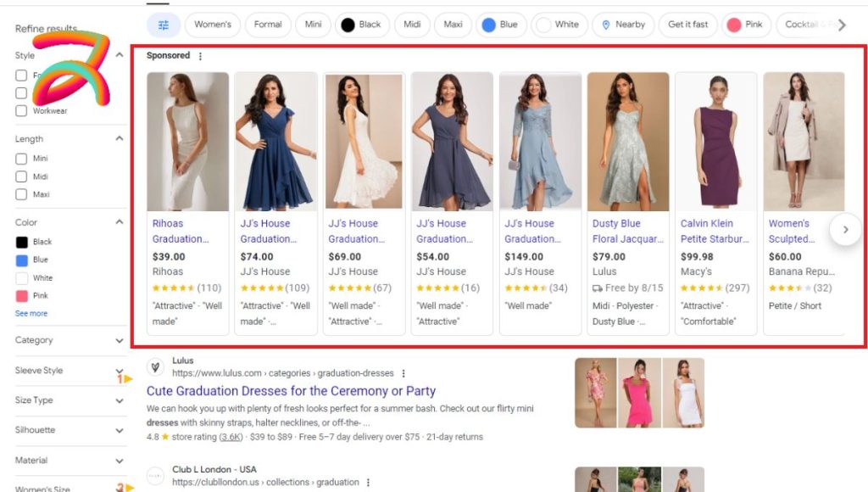
Task: Click the Club L London site favicon
Action: click(156, 475)
